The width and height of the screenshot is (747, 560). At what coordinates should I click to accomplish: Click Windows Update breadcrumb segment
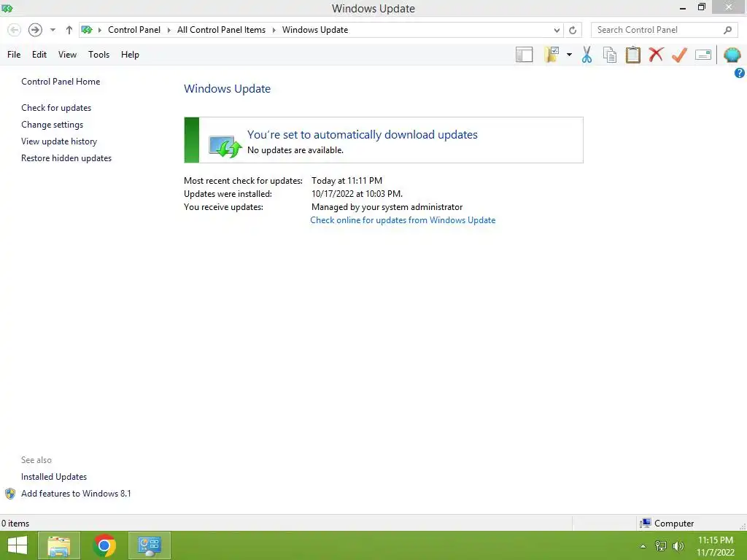pos(315,30)
